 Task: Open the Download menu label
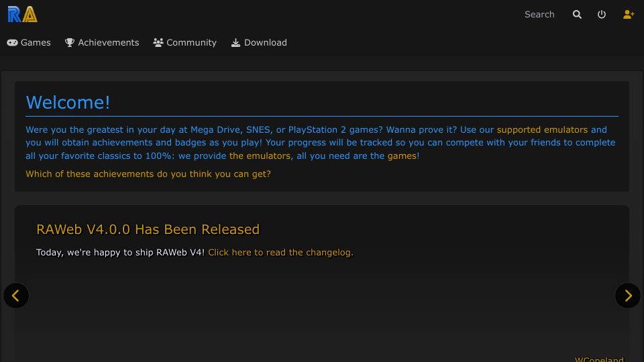coord(266,43)
